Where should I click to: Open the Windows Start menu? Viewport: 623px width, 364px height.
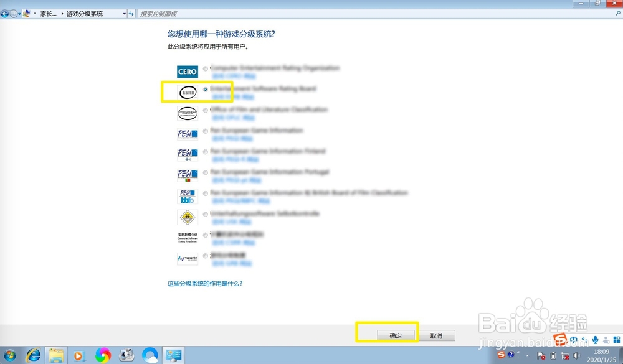[x=9, y=355]
